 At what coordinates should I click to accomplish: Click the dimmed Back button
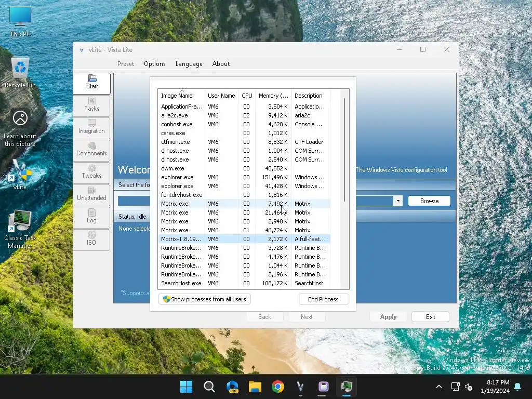point(264,317)
